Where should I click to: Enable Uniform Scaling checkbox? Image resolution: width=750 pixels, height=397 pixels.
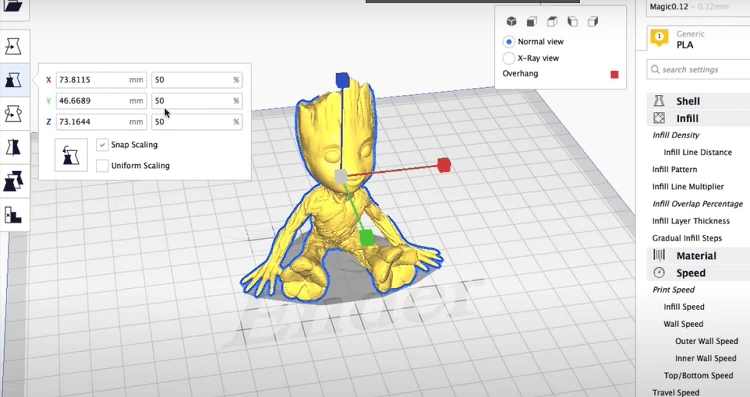coord(102,165)
